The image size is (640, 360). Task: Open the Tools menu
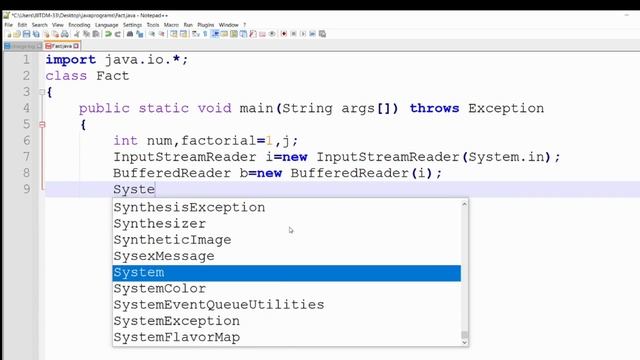coord(153,25)
